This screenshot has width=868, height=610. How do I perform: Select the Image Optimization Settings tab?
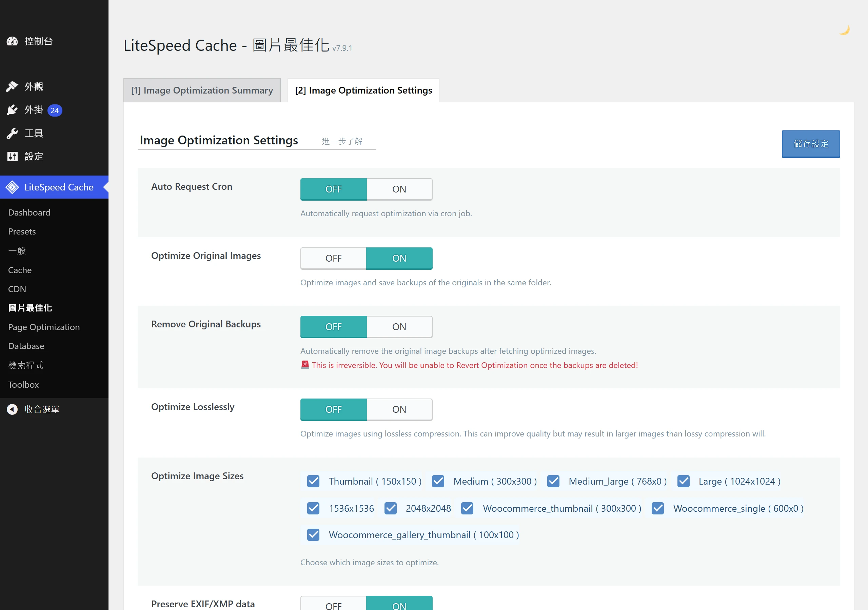click(x=363, y=90)
